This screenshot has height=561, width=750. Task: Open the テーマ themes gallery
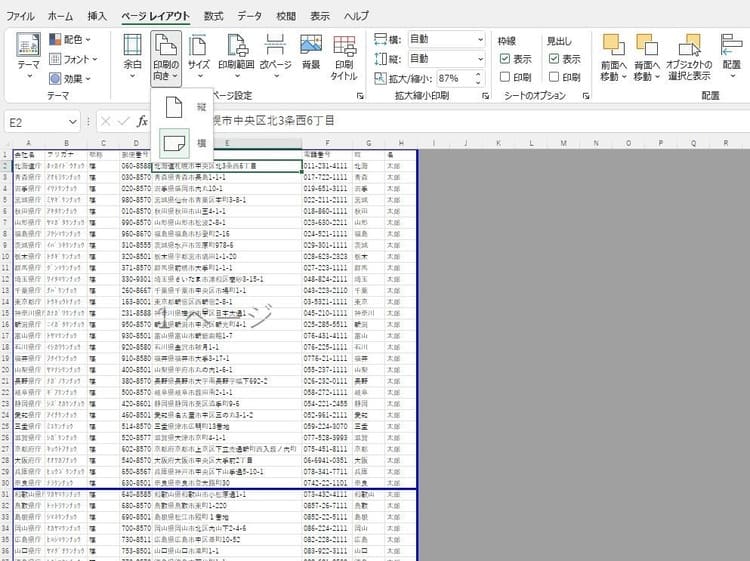pos(28,56)
